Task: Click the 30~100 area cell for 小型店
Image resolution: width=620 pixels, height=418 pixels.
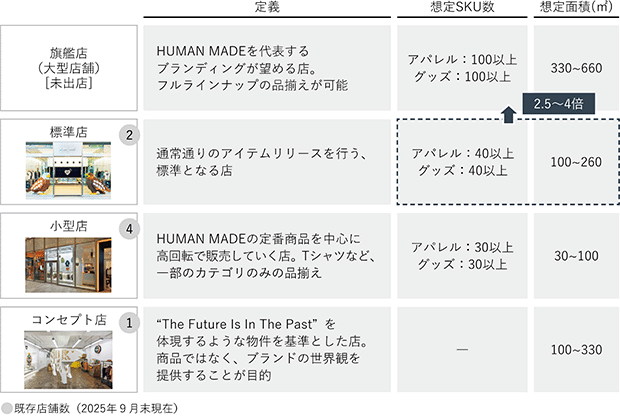Action: [574, 256]
